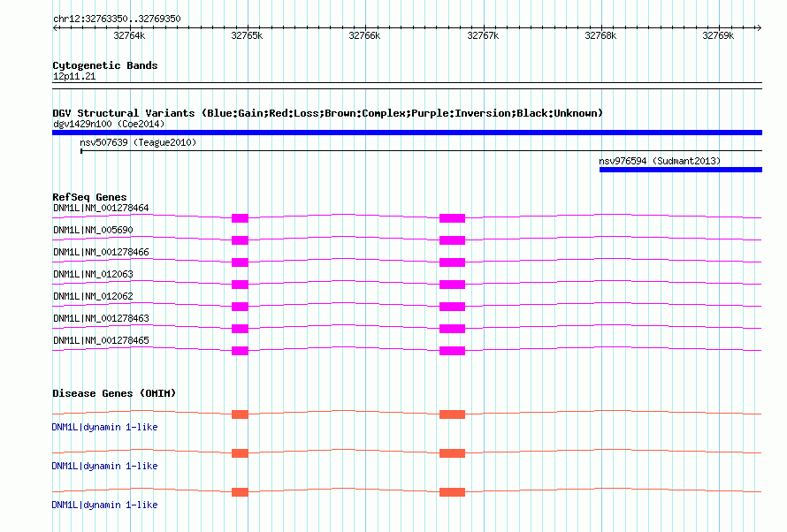
Task: Click the left magenta exon of NM_012062
Action: pyautogui.click(x=240, y=307)
